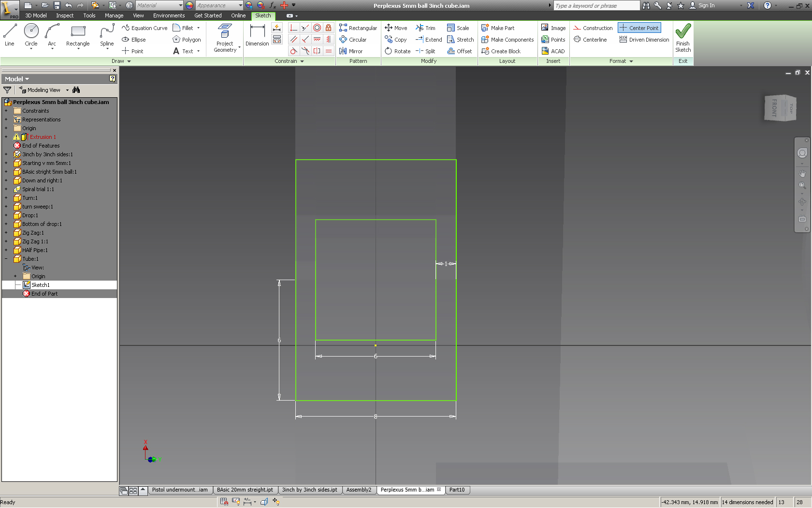Select the Arc sketch tool
Viewport: 812px width, 508px height.
click(52, 35)
